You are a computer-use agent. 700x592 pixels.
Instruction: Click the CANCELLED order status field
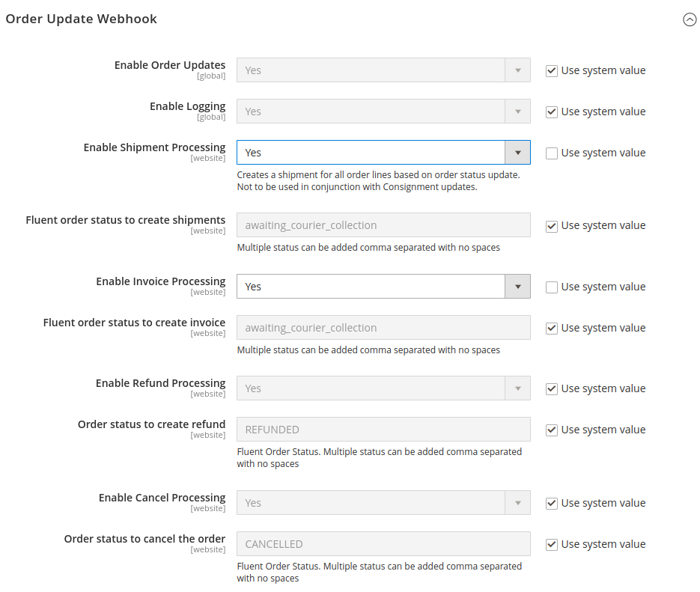383,544
